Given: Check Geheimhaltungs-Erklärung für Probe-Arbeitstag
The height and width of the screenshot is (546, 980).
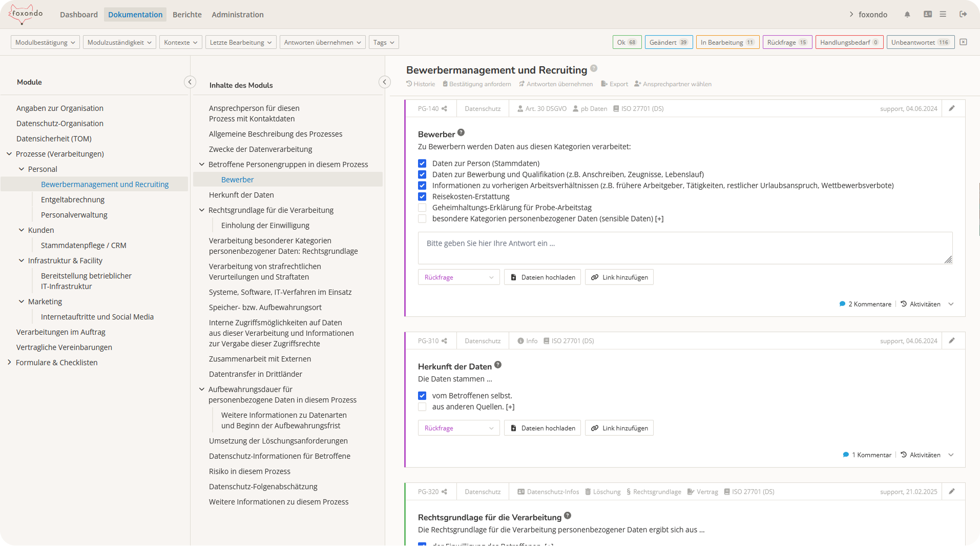Looking at the screenshot, I should click(422, 208).
